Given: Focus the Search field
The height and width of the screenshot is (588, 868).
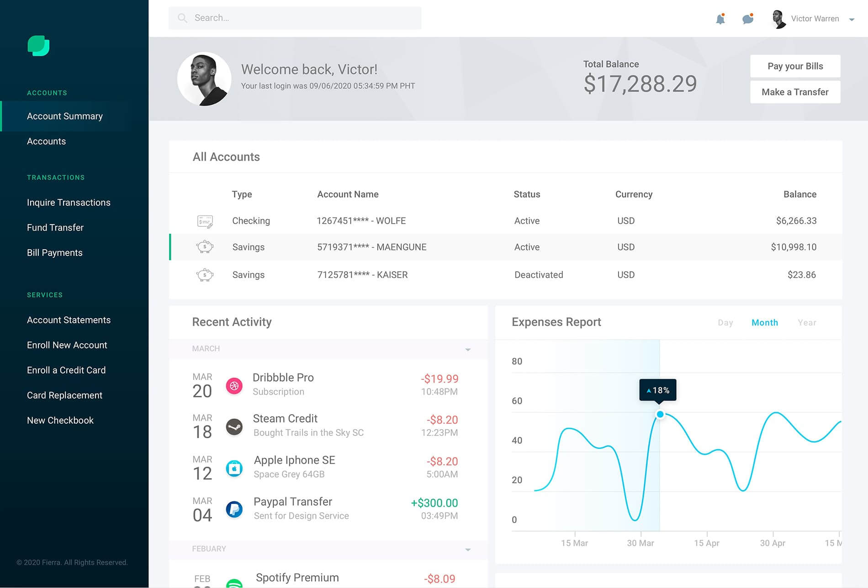Looking at the screenshot, I should [x=295, y=18].
